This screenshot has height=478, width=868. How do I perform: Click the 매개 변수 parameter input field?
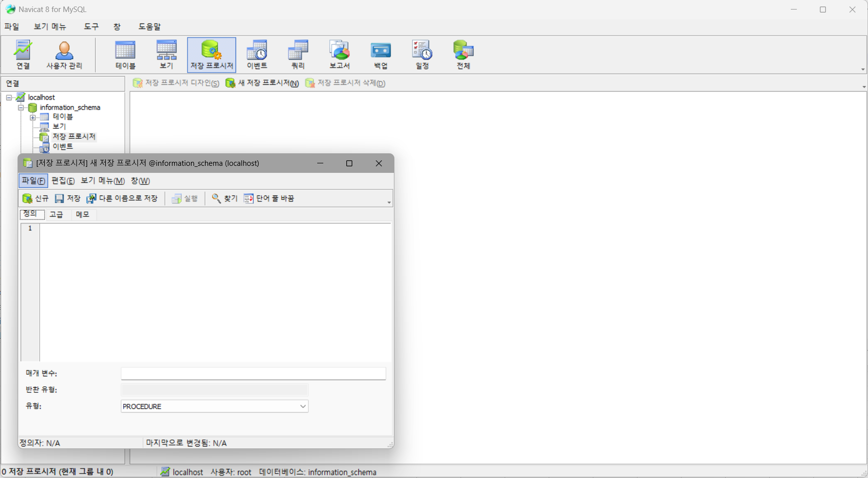click(x=253, y=373)
